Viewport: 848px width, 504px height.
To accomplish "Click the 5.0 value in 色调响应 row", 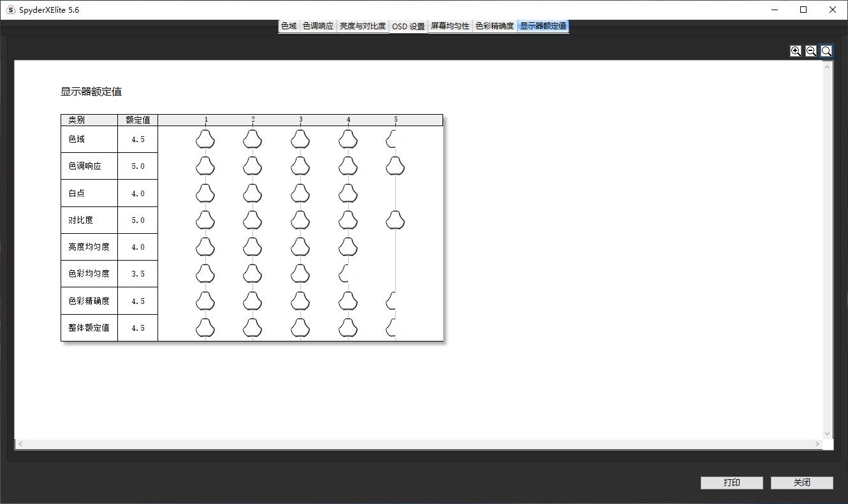I will pos(138,166).
